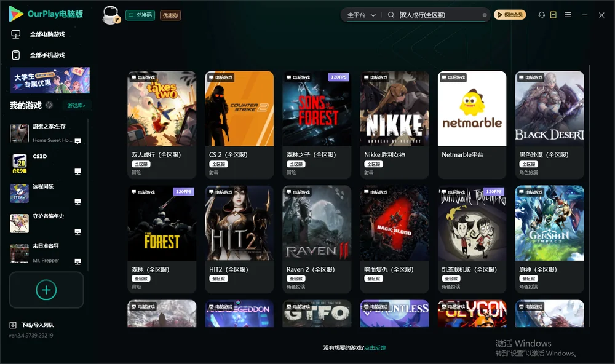This screenshot has height=364, width=615.
Task: Open the 点击反馈 feedback link
Action: [375, 348]
